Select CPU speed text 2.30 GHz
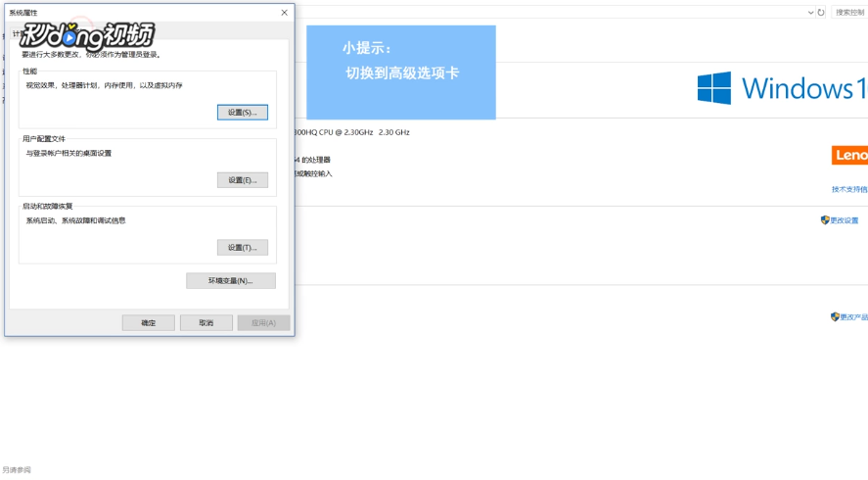 pyautogui.click(x=394, y=132)
